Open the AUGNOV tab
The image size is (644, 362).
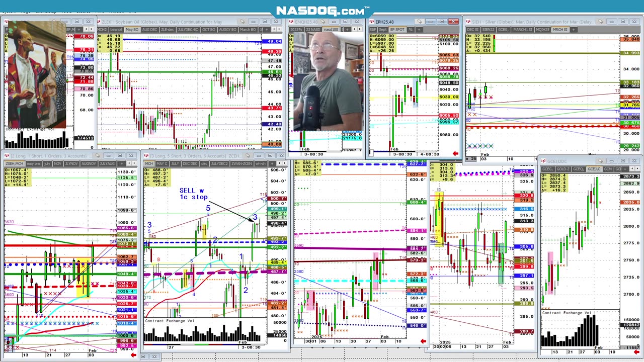coord(89,163)
